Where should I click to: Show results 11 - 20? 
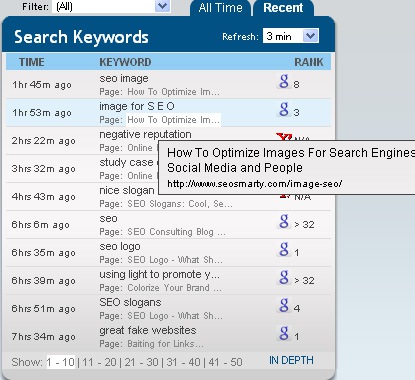(99, 362)
